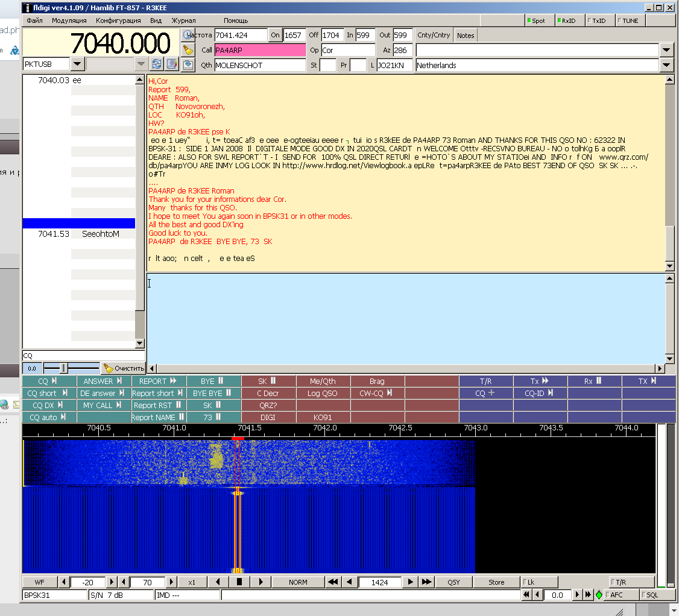Open the PKTUSB mode dropdown
The height and width of the screenshot is (616, 679).
coord(78,64)
